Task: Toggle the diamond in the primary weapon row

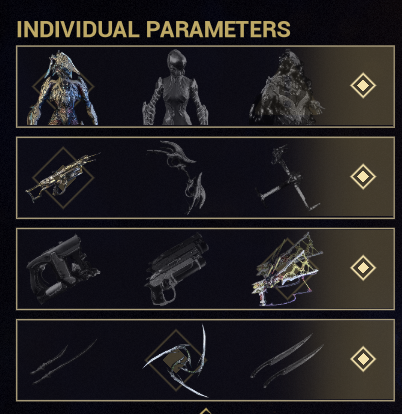Action: [363, 177]
